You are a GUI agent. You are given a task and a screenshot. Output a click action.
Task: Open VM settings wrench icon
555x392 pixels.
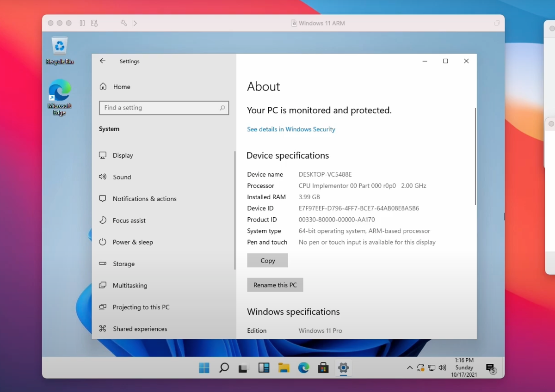coord(124,23)
